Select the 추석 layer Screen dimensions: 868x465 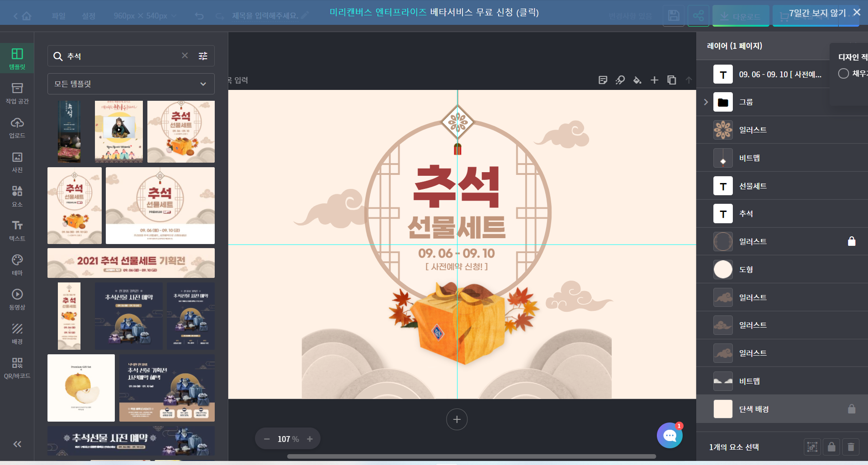point(782,214)
